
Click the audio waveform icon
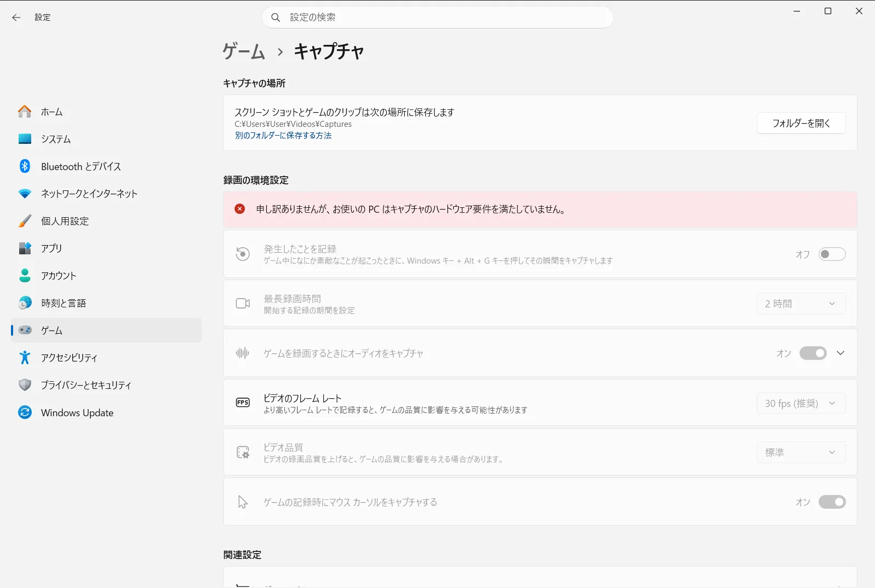[x=242, y=353]
